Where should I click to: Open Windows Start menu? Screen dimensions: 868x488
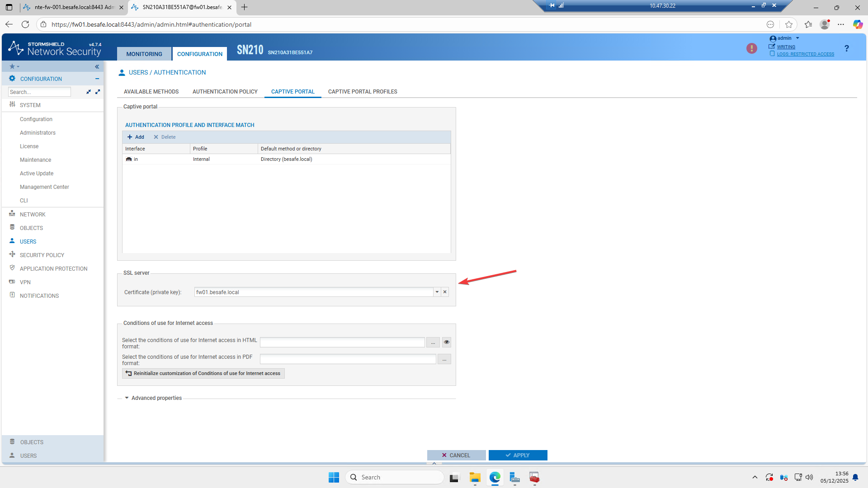[x=334, y=477]
